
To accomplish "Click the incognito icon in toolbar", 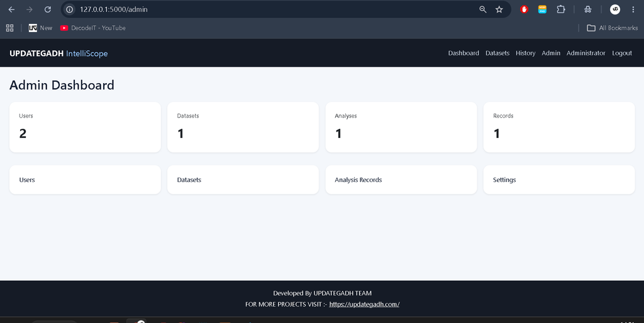I will click(x=588, y=9).
